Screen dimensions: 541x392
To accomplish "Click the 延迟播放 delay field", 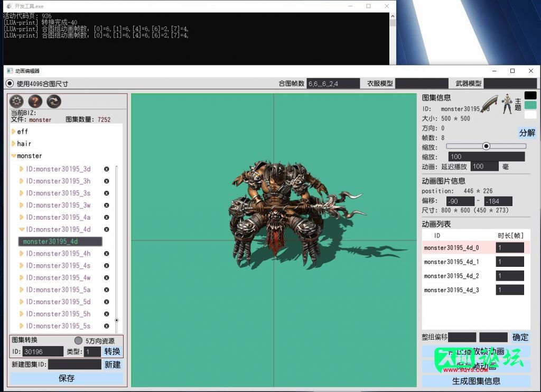I will [485, 166].
